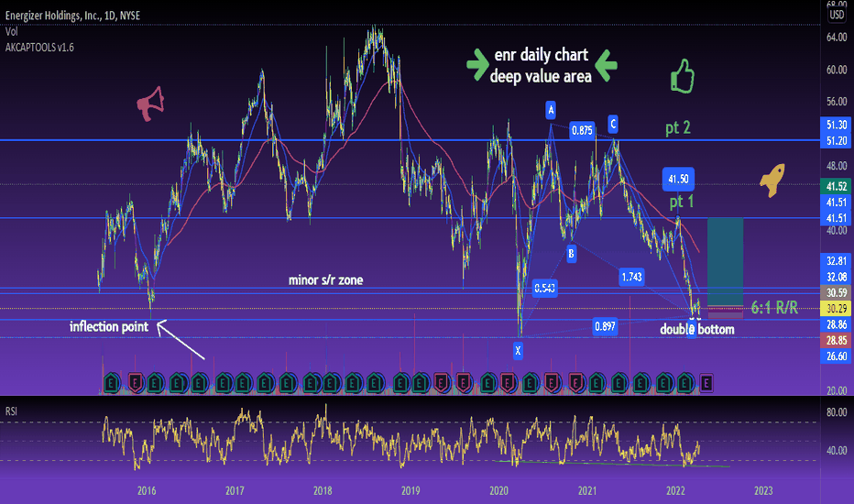Image resolution: width=854 pixels, height=504 pixels.
Task: Click the 32.08 price axis label
Action: [836, 276]
